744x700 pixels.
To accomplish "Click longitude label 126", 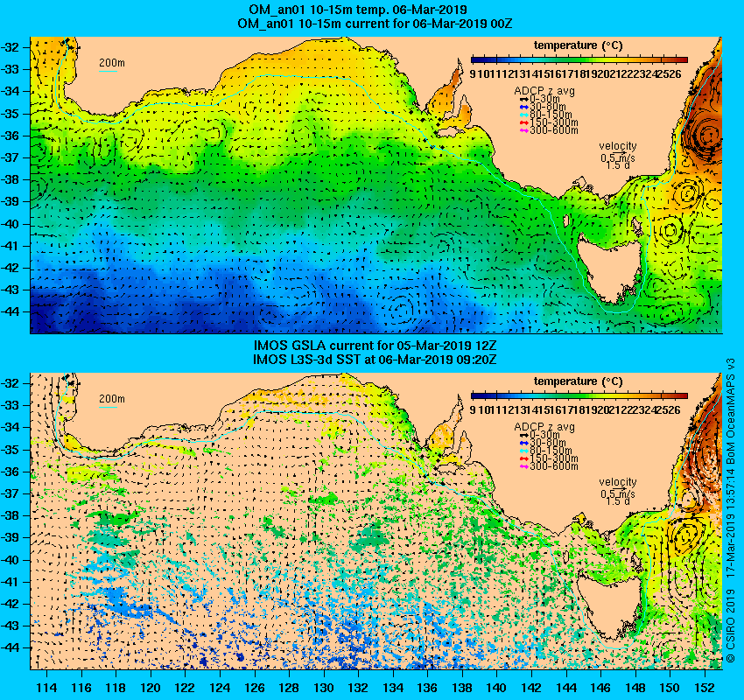I will point(255,688).
